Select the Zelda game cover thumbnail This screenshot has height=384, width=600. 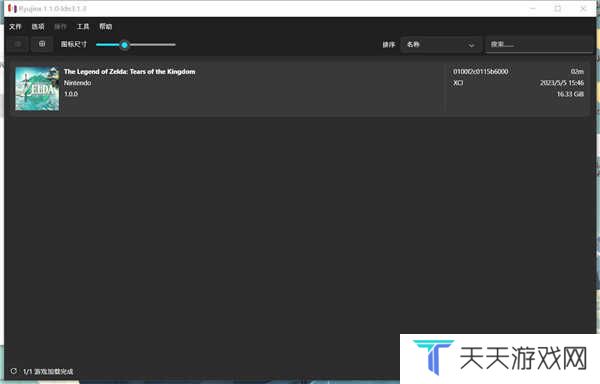click(x=37, y=89)
